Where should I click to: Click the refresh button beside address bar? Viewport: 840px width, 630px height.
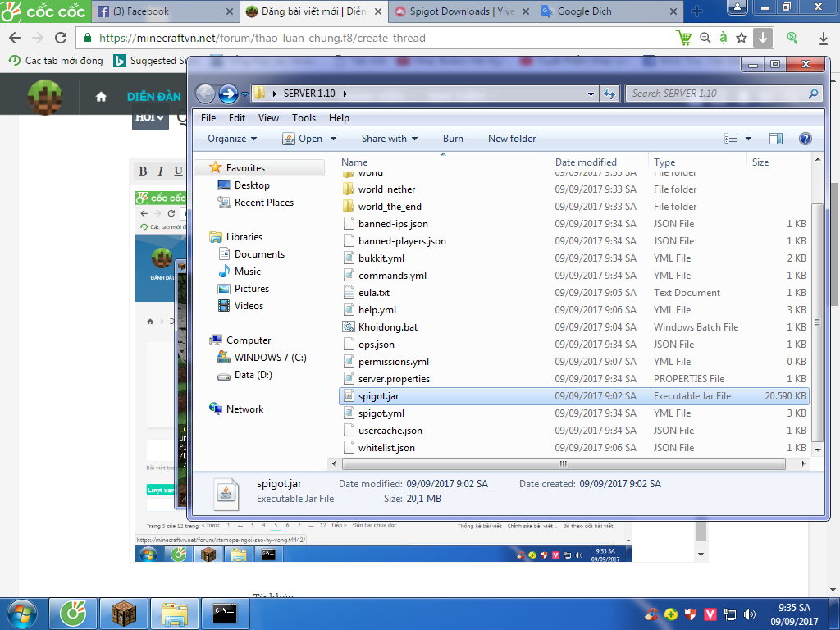click(x=609, y=94)
